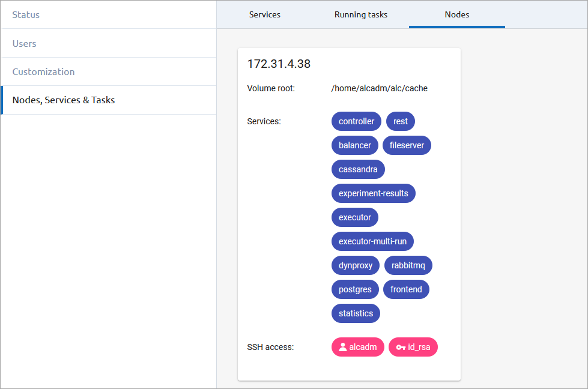
Task: Select the rabbitmq service chip
Action: tap(408, 265)
